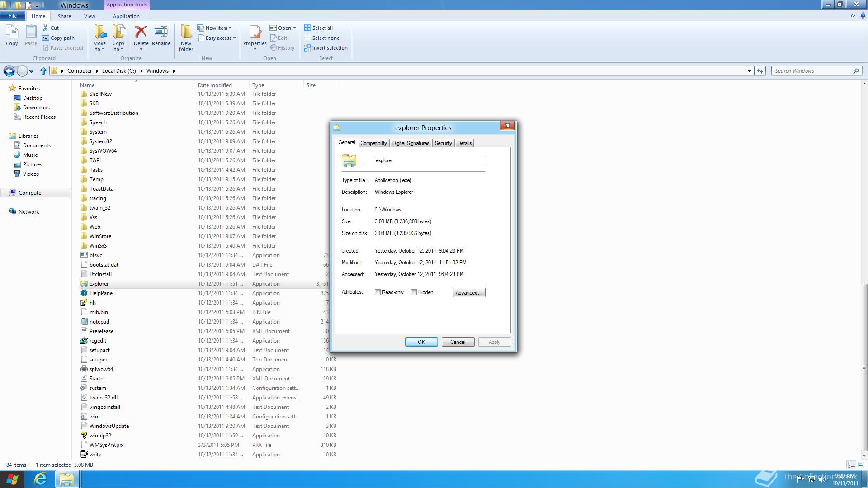Go up one folder level arrow
Viewport: 868px width, 488px height.
point(43,71)
